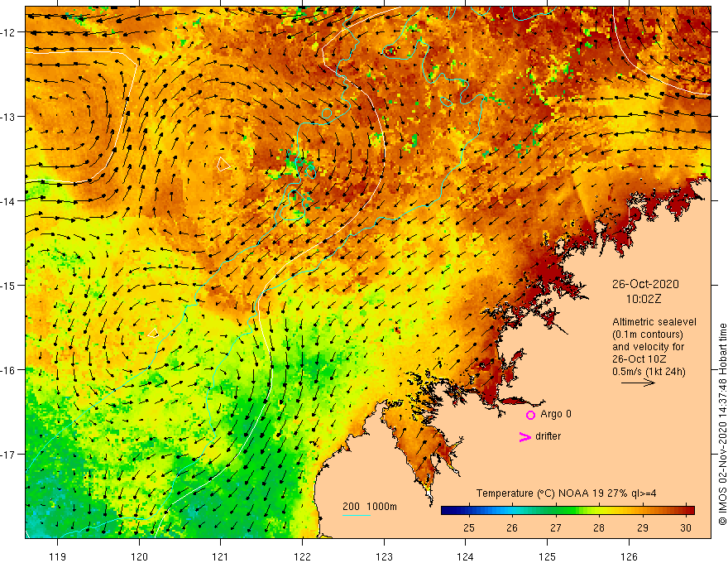728x563 pixels.
Task: Click the longitude axis label 126
Action: 629,556
